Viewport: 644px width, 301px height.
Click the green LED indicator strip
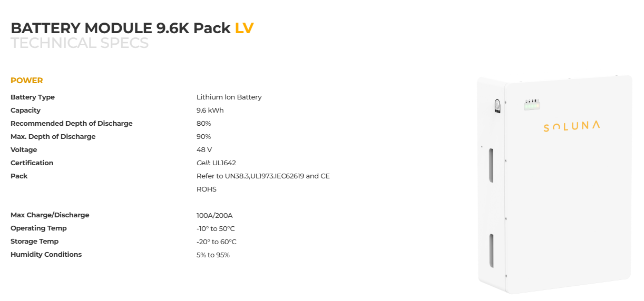tap(532, 106)
